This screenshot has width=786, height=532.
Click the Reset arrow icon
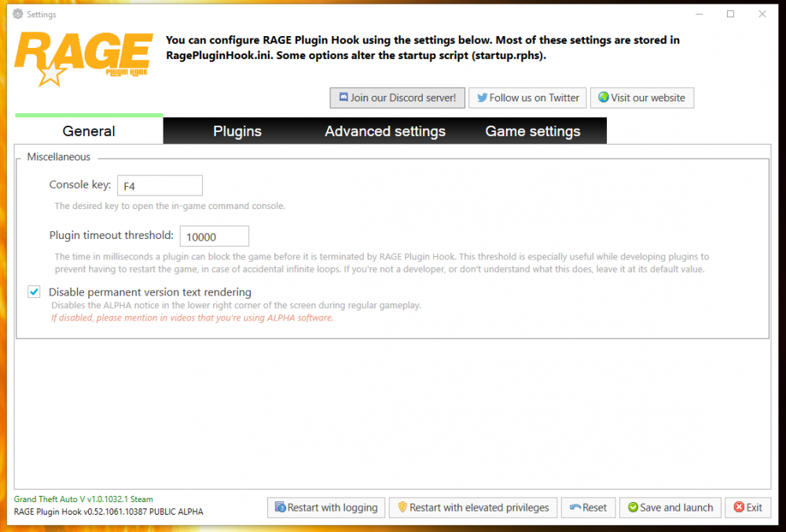coord(575,508)
